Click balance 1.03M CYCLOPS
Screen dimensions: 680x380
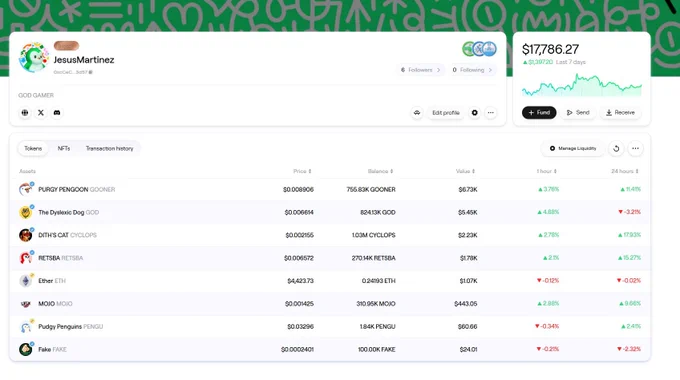373,235
